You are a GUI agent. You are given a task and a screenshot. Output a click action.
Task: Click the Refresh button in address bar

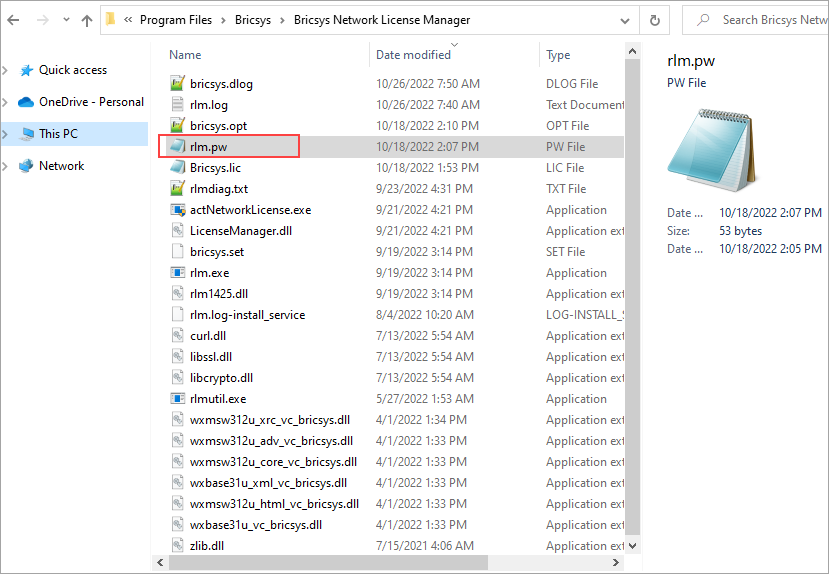click(x=655, y=20)
